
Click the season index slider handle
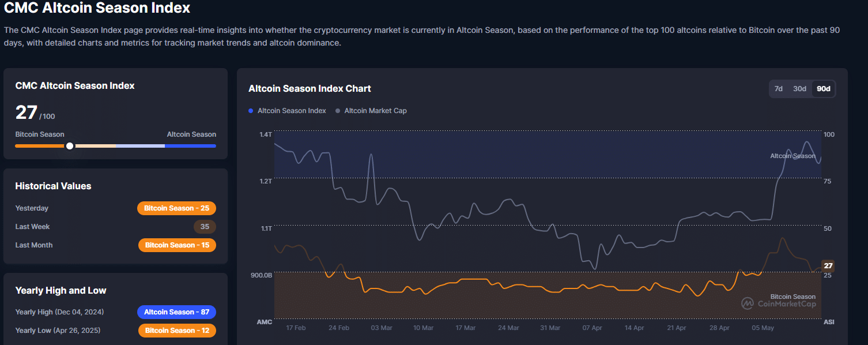(70, 146)
